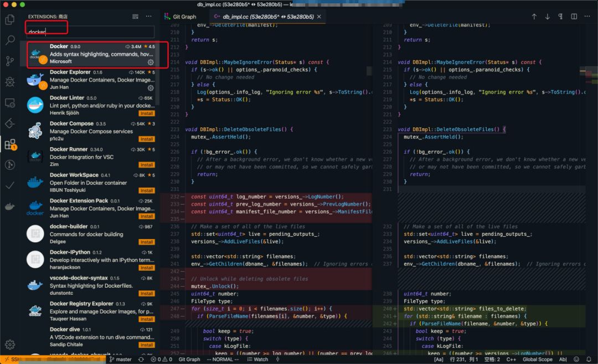Open Source Control view icon

click(10, 61)
